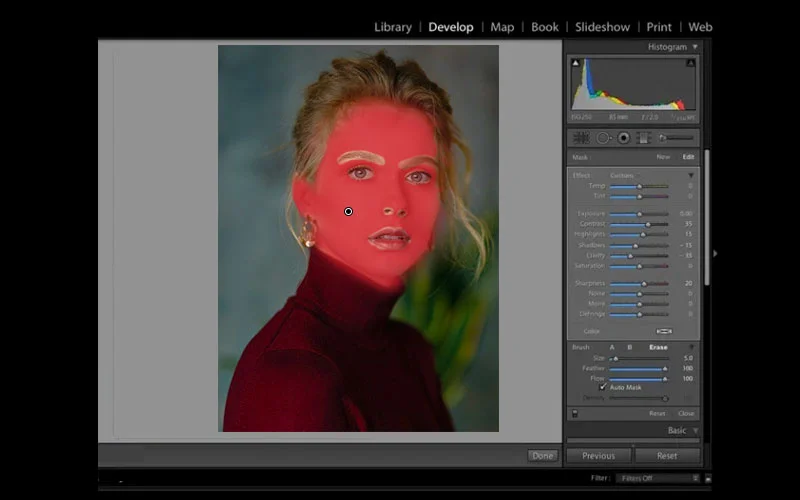Toggle the highlight clipping indicator in histogram

point(690,63)
